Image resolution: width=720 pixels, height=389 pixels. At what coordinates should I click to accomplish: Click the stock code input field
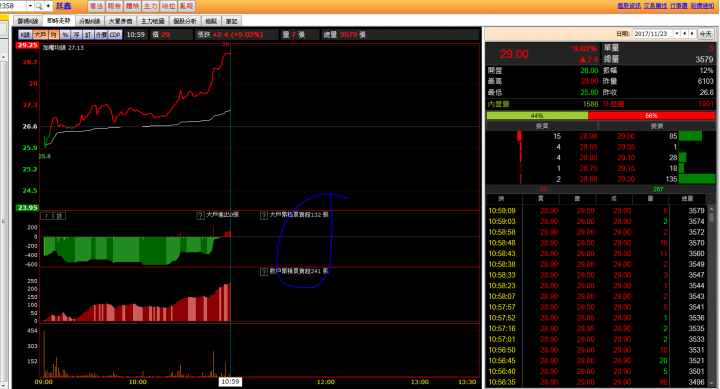tap(13, 6)
